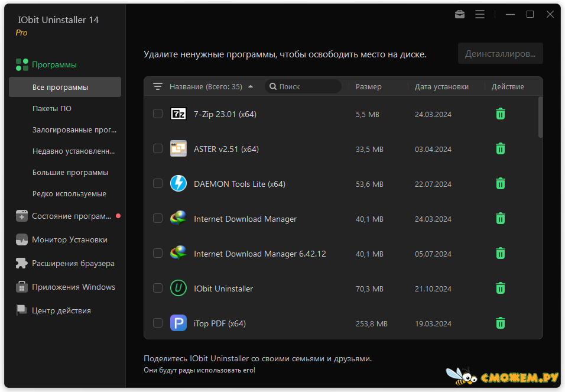Check the box for 7-Zip 23.01 (x64)

(158, 114)
